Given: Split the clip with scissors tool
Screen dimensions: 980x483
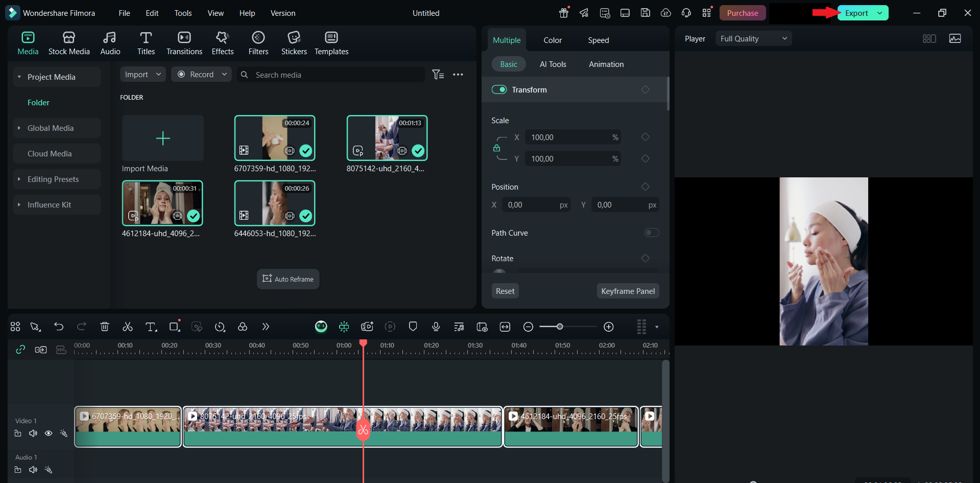Looking at the screenshot, I should (128, 327).
